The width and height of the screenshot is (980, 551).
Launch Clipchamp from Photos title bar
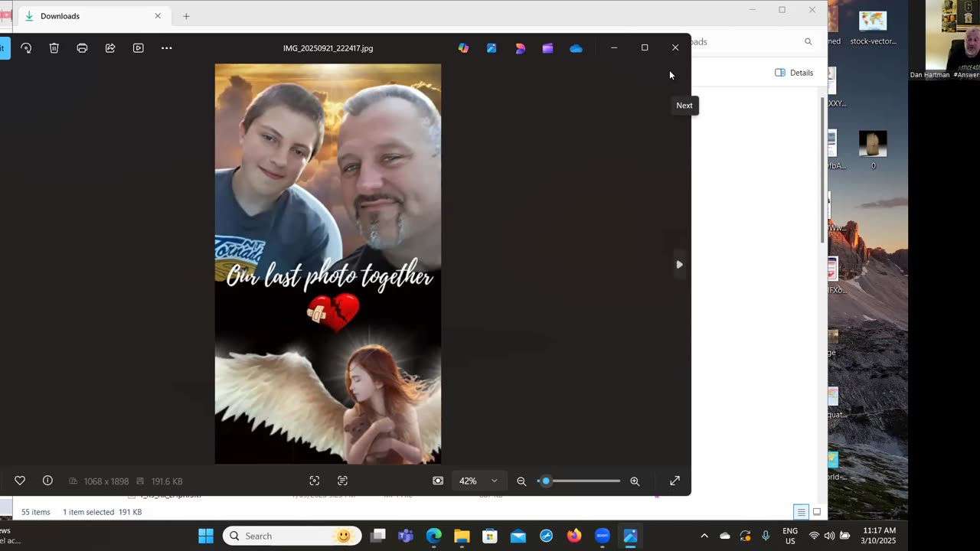[547, 48]
